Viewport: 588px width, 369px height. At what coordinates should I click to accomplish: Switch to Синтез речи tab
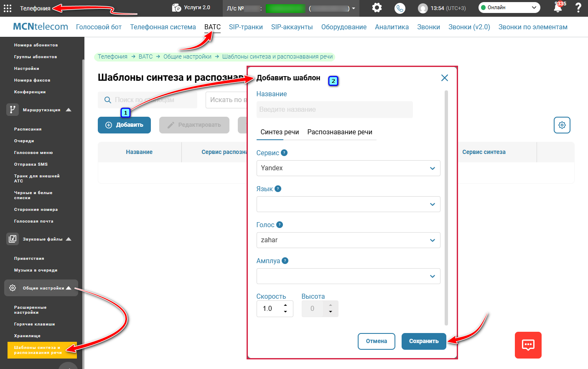point(280,132)
